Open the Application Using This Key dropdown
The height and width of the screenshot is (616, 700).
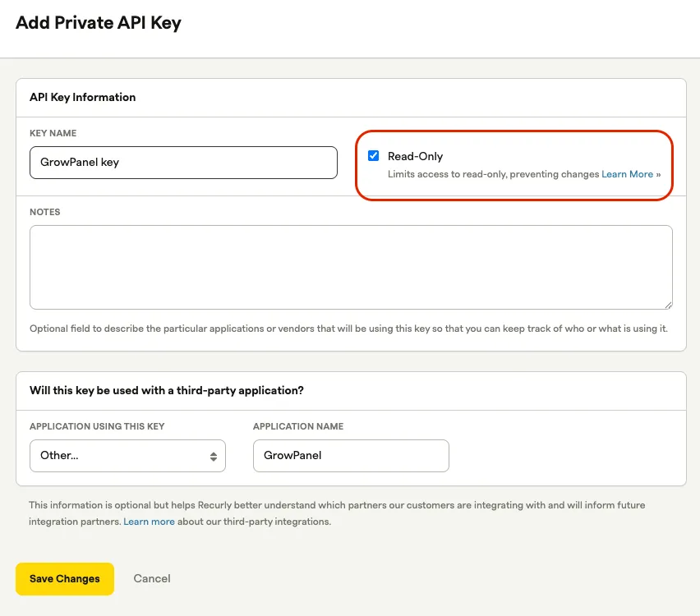[127, 455]
